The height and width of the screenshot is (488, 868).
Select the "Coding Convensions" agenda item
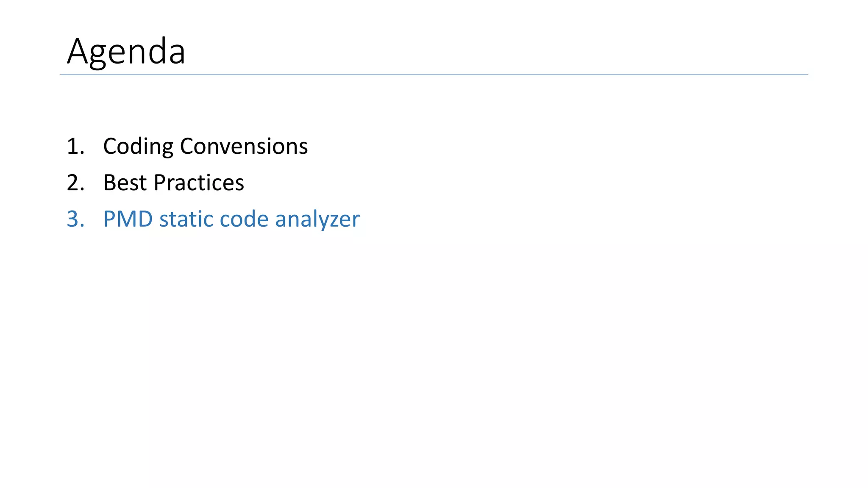coord(205,146)
